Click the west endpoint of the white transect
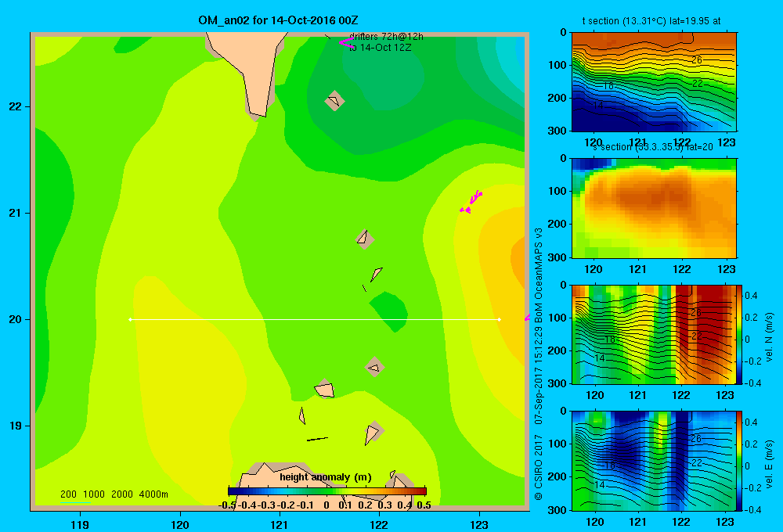The width and height of the screenshot is (783, 532). coord(130,319)
